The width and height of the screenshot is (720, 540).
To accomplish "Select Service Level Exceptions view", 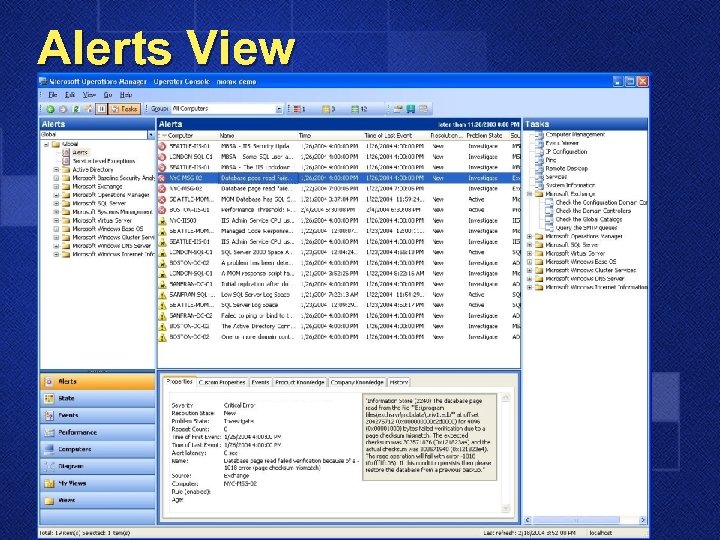I will (104, 161).
